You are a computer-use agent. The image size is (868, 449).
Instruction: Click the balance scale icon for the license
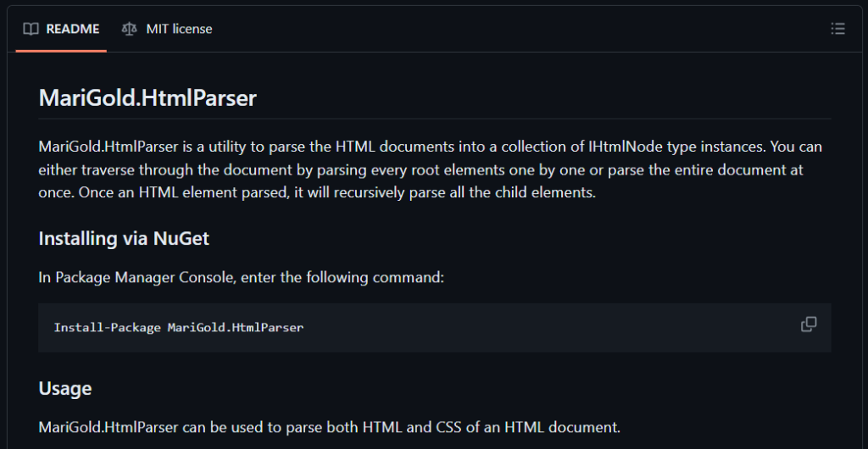tap(129, 29)
